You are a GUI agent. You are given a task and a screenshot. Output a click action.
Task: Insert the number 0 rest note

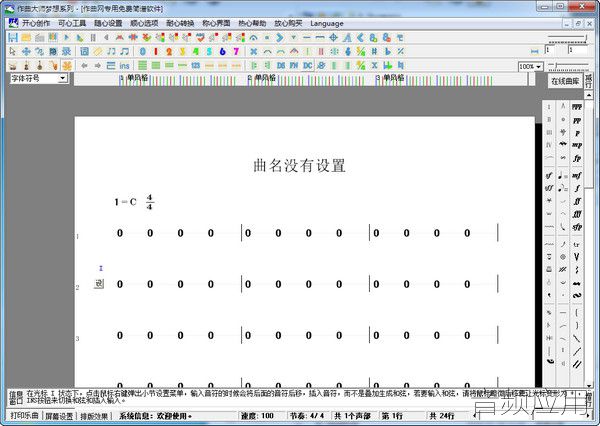(143, 51)
